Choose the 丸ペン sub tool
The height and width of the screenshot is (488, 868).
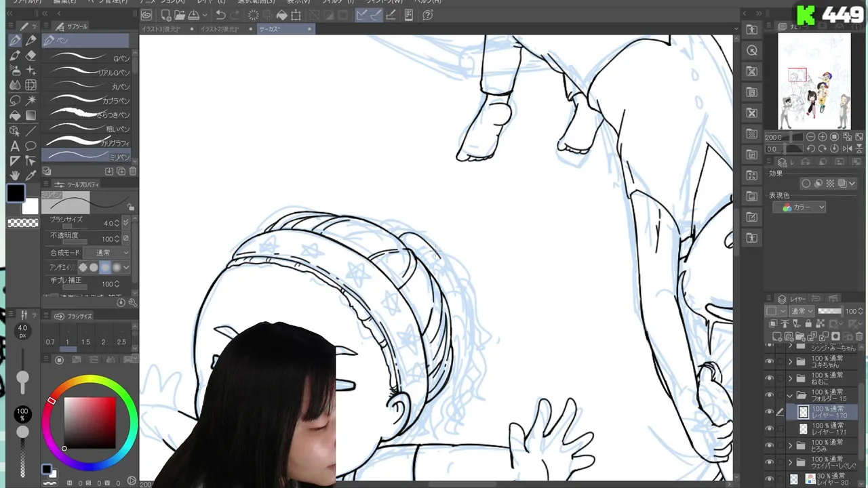(x=86, y=87)
